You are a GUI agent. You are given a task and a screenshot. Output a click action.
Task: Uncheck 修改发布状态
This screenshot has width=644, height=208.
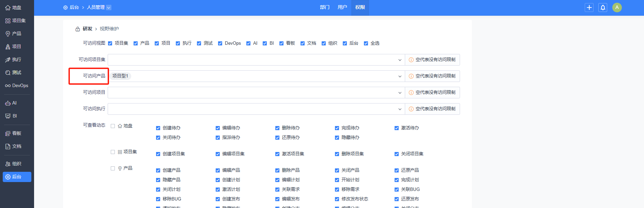(337, 199)
